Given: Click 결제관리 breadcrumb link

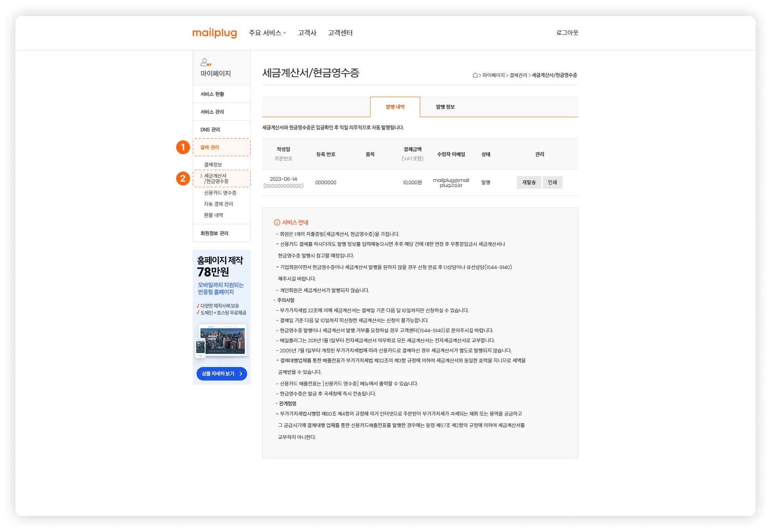Looking at the screenshot, I should coord(518,75).
